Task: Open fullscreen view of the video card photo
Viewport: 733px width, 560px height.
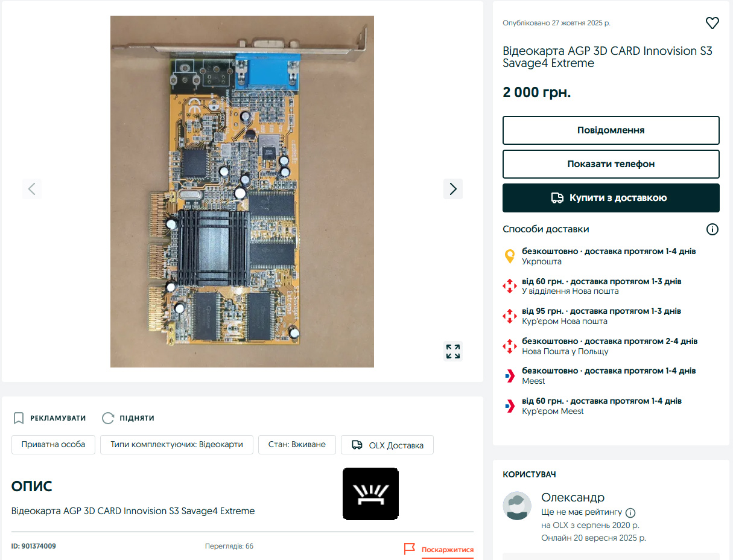Action: [453, 351]
